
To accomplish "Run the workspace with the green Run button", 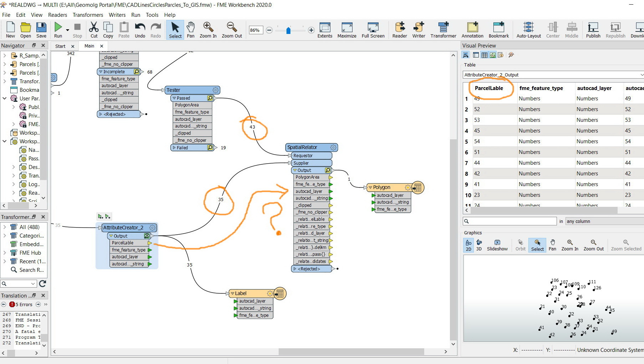I will pyautogui.click(x=58, y=30).
